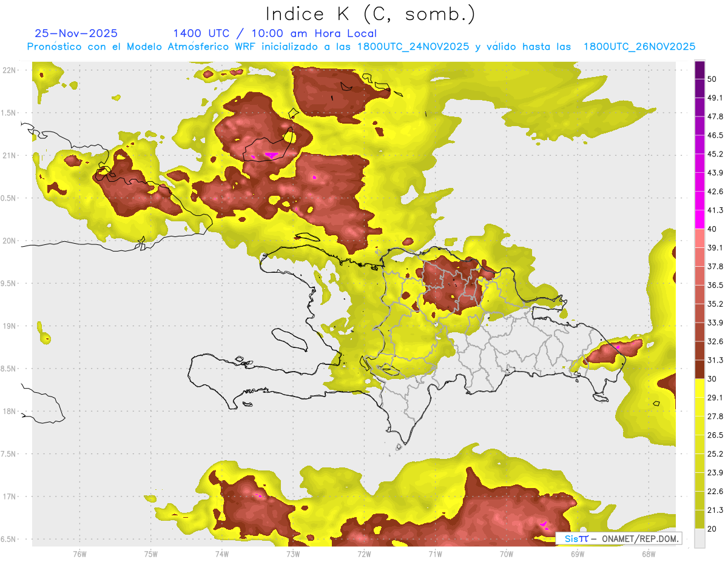Click the '73W' longitude label
The image size is (728, 562).
[293, 554]
